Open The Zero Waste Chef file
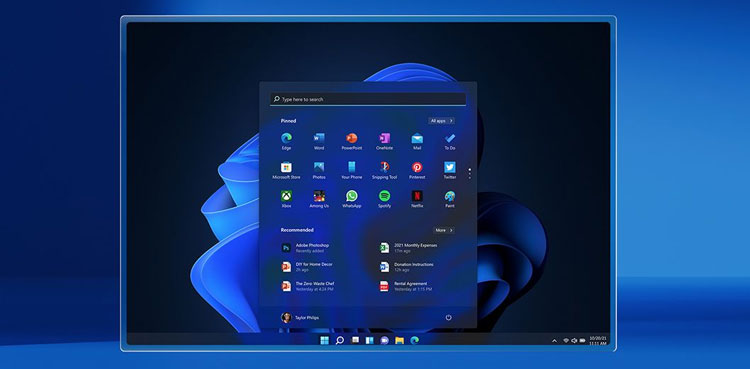Viewport: 750px width, 369px height. pos(308,286)
